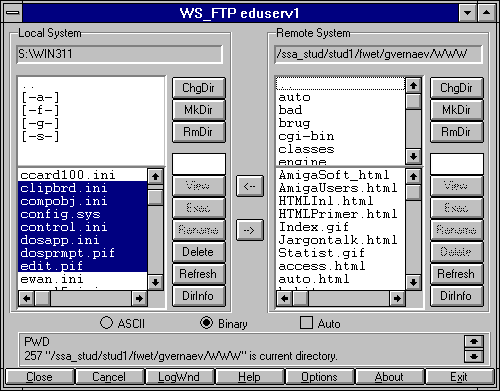
Task: Select remote directory classes
Action: [x=341, y=149]
